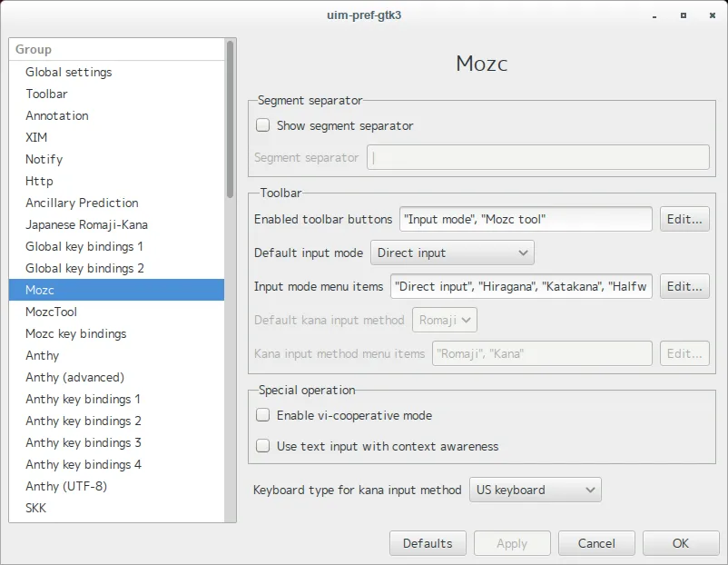
Task: Open the Default input mode dropdown
Action: click(x=452, y=253)
